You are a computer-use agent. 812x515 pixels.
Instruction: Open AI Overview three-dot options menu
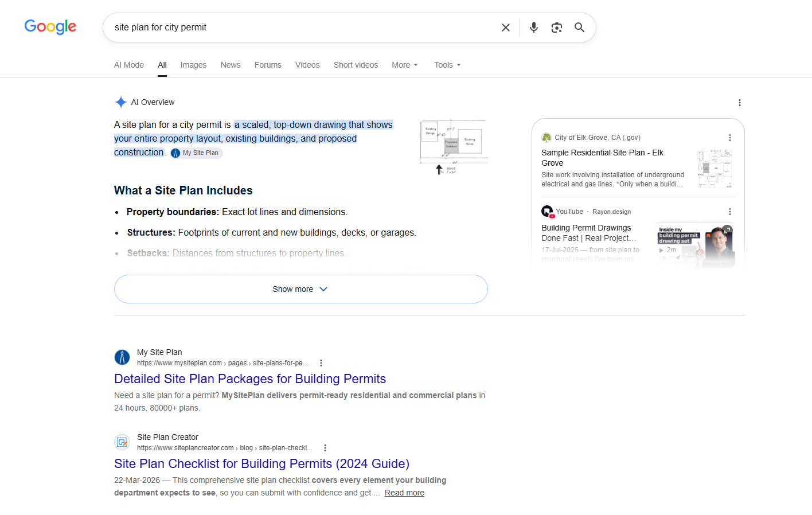[740, 103]
